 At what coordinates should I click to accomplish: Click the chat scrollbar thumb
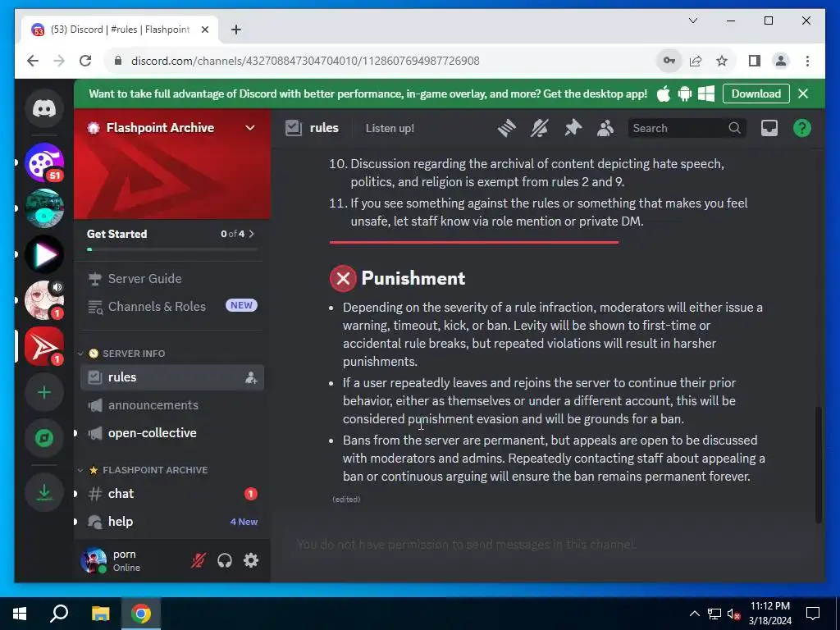click(x=818, y=464)
